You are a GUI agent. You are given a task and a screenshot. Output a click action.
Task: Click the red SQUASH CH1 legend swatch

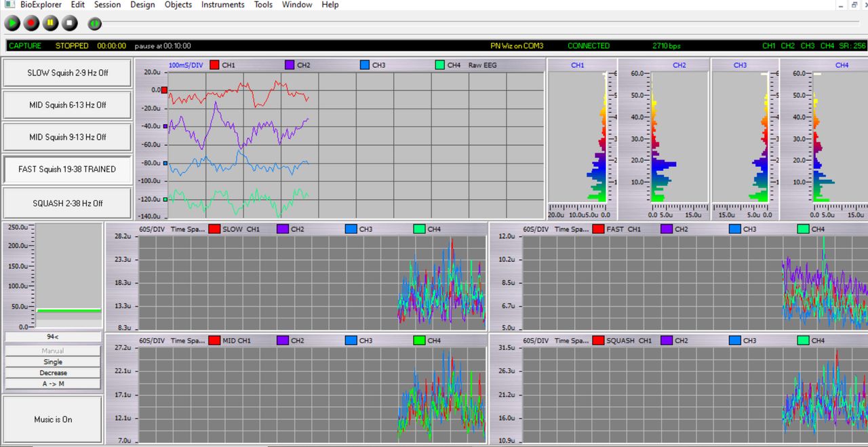click(597, 341)
